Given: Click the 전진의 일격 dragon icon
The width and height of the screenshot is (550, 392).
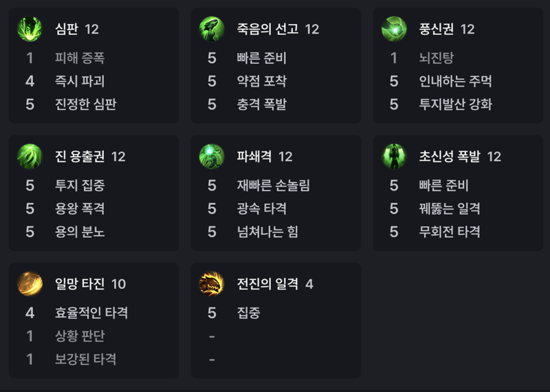Looking at the screenshot, I should (x=212, y=284).
